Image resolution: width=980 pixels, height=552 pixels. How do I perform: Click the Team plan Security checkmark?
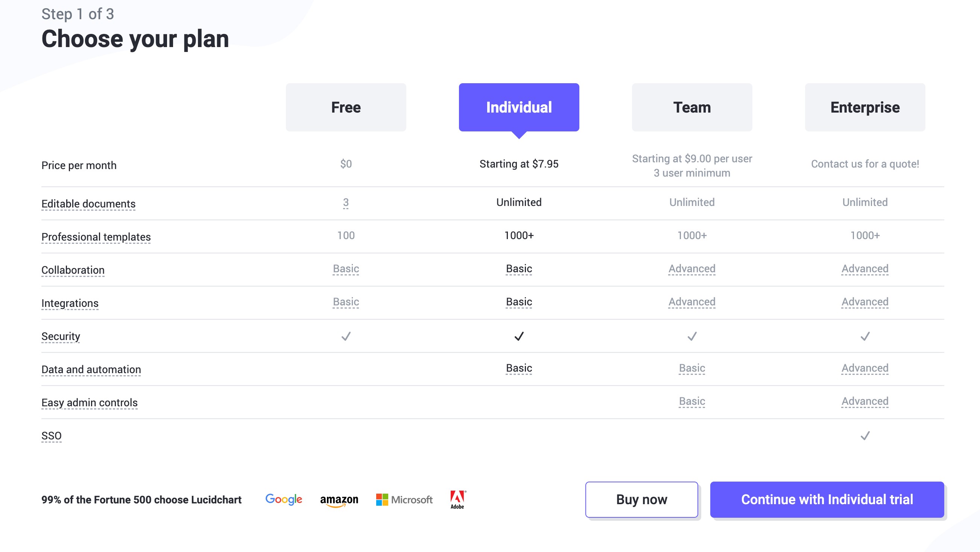point(692,336)
